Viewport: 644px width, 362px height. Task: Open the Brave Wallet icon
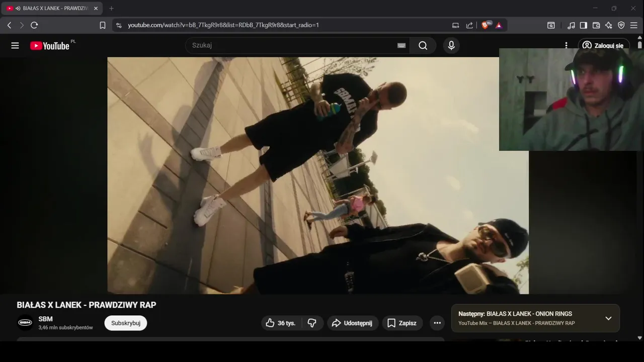[x=596, y=25]
